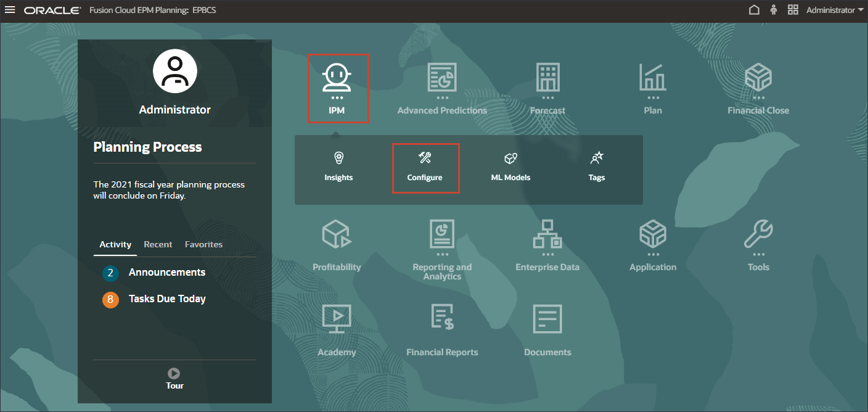Expand dots under Enterprise Data icon
Viewport: 868px width, 412px height.
point(547,254)
